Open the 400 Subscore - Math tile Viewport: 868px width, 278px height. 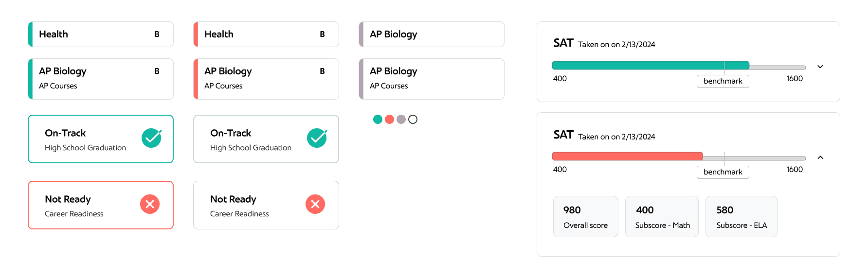tap(662, 217)
